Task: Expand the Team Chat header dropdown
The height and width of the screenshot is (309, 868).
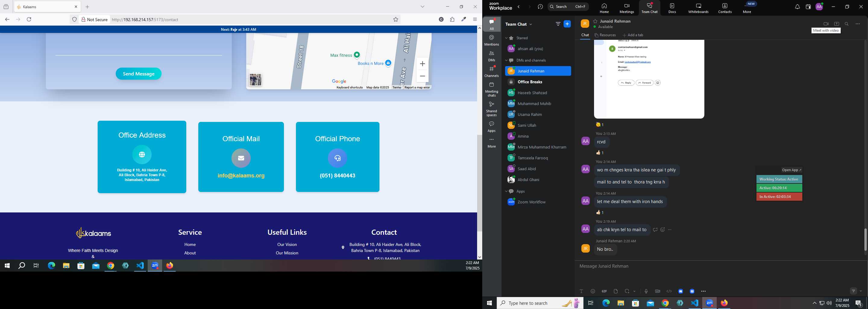Action: point(531,24)
